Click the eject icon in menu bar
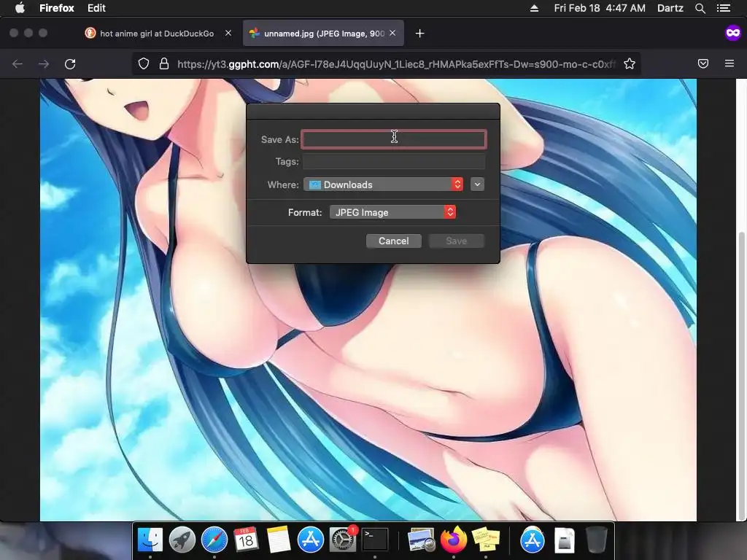 [534, 8]
